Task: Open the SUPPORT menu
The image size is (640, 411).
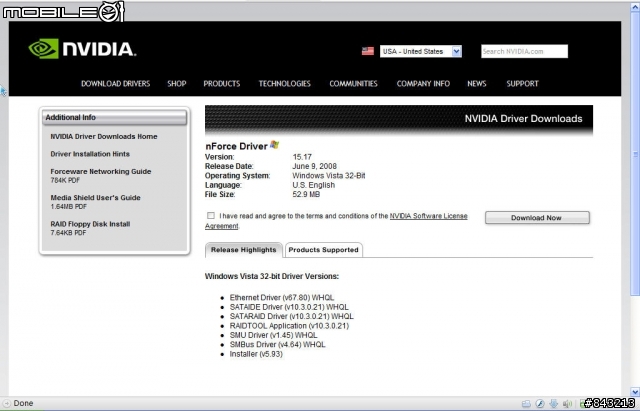Action: [x=522, y=84]
